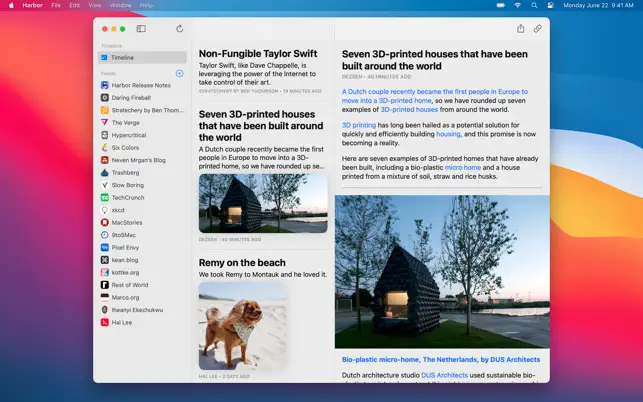Click the Harbor Release Notes feed icon
This screenshot has width=643, height=402.
(x=105, y=85)
